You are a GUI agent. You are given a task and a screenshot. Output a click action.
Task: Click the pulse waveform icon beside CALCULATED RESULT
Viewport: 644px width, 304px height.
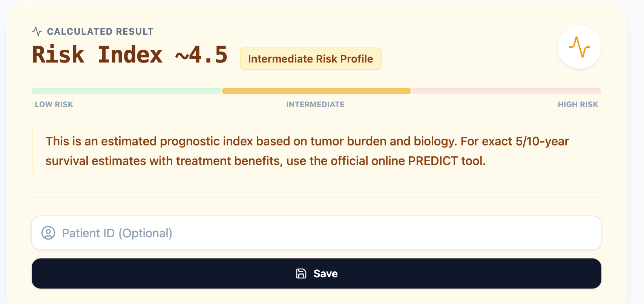37,31
